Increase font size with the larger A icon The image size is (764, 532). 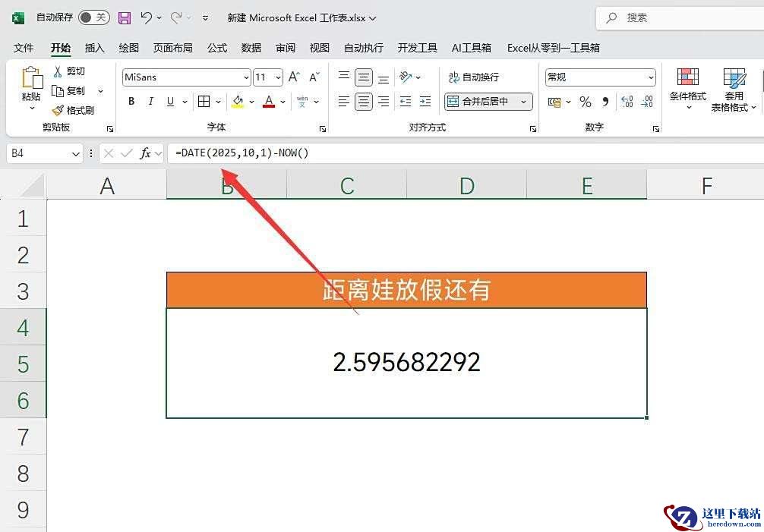point(295,77)
